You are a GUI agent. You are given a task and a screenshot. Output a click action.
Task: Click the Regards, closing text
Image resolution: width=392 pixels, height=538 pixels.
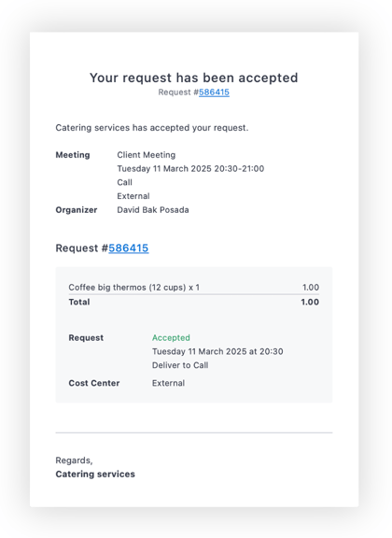click(74, 460)
